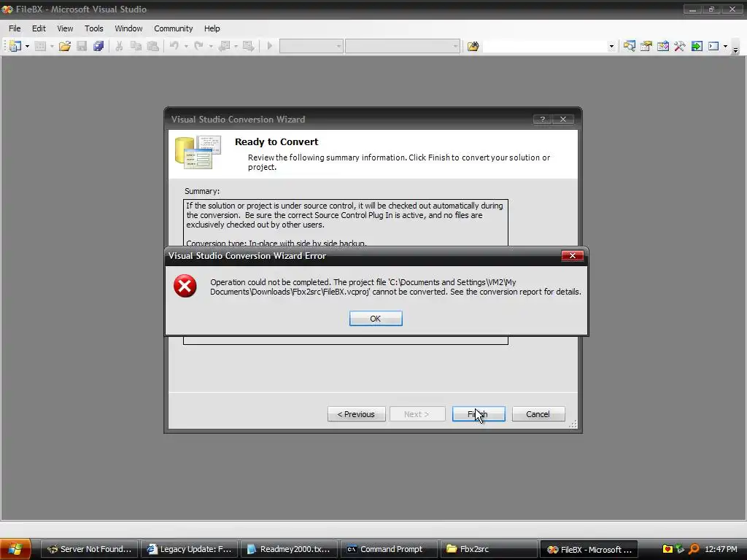Open Solution Explorer from toolbar icon

[630, 46]
